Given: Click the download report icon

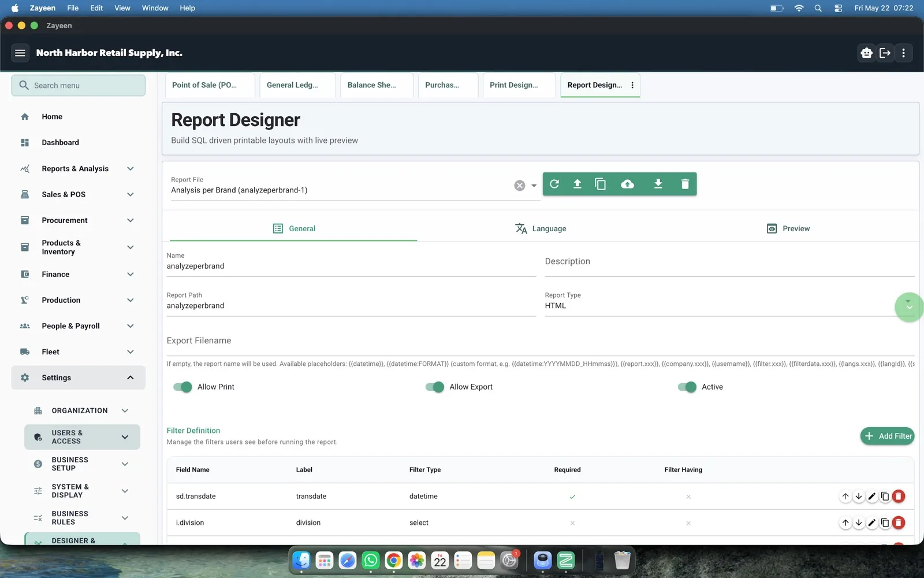Looking at the screenshot, I should [x=658, y=184].
